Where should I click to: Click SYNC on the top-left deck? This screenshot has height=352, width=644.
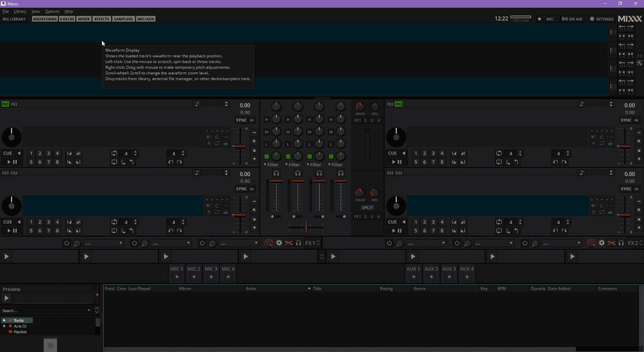pos(241,120)
